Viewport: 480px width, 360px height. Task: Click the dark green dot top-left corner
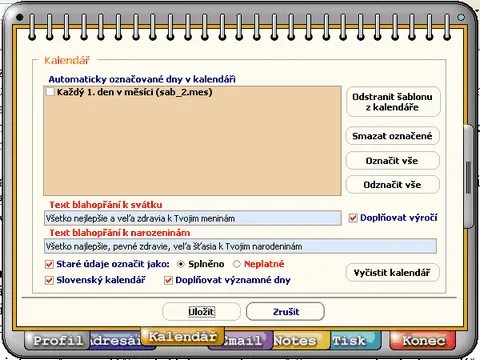point(20,17)
